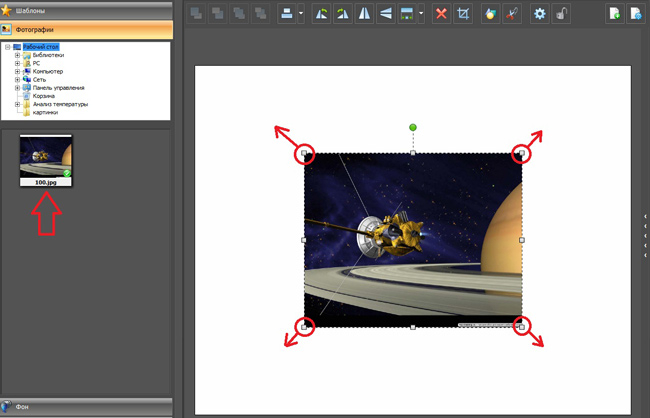Click the send to back layer icon

pyautogui.click(x=261, y=14)
